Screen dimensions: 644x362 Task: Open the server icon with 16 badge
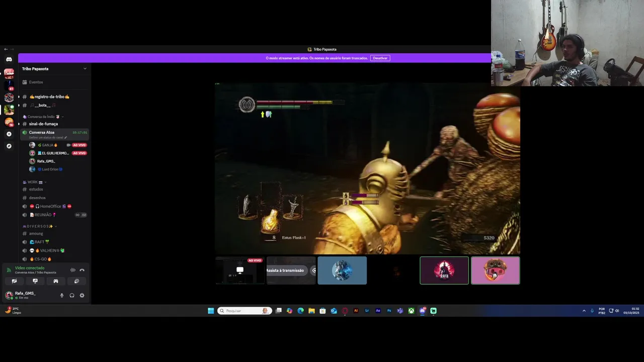coord(9,122)
